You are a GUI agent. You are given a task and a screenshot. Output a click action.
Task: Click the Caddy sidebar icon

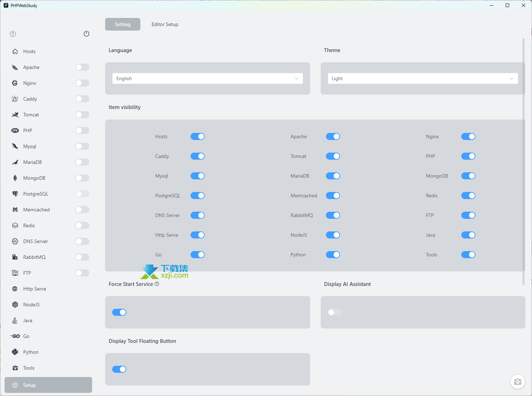click(x=15, y=99)
